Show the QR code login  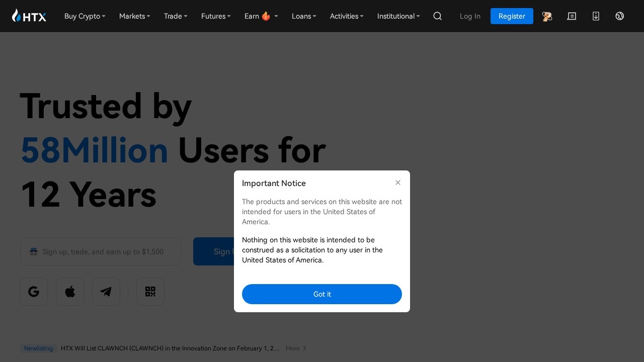tap(150, 292)
